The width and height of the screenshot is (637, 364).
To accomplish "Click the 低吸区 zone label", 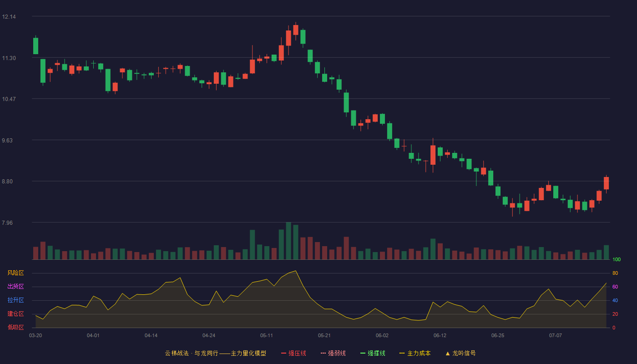I will tap(15, 327).
